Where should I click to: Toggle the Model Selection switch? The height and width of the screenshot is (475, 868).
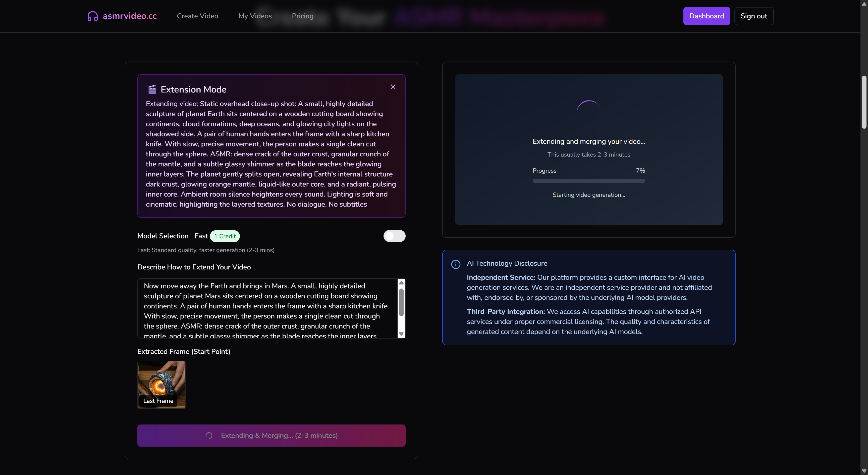(x=394, y=236)
